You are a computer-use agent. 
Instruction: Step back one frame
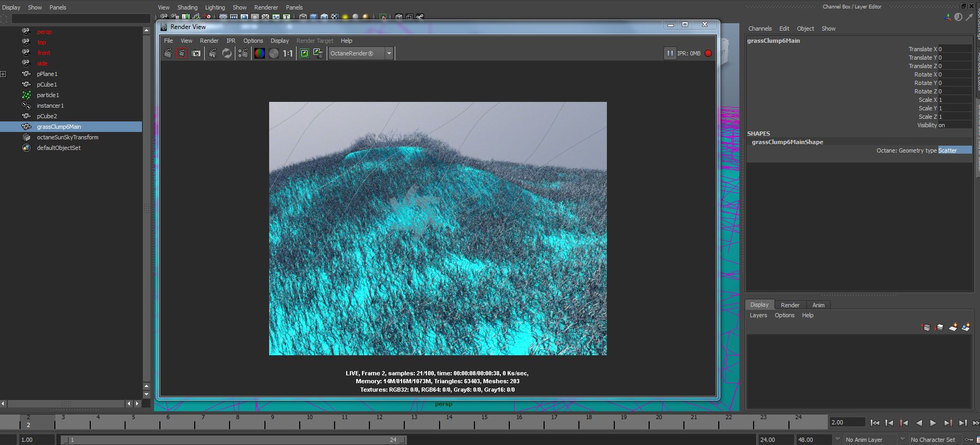[889, 423]
